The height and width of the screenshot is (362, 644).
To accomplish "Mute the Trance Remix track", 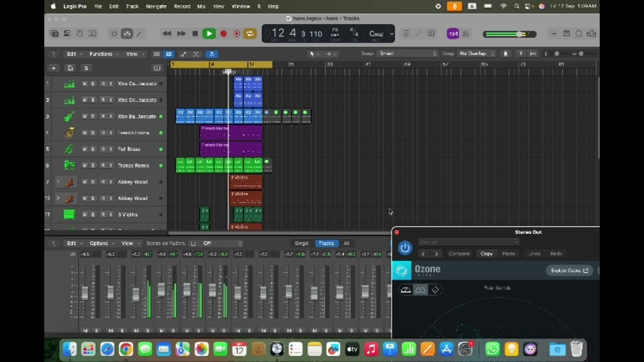I will [85, 165].
